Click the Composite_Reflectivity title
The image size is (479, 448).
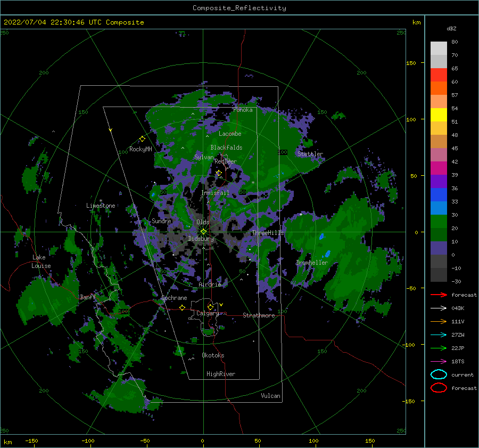(x=240, y=8)
